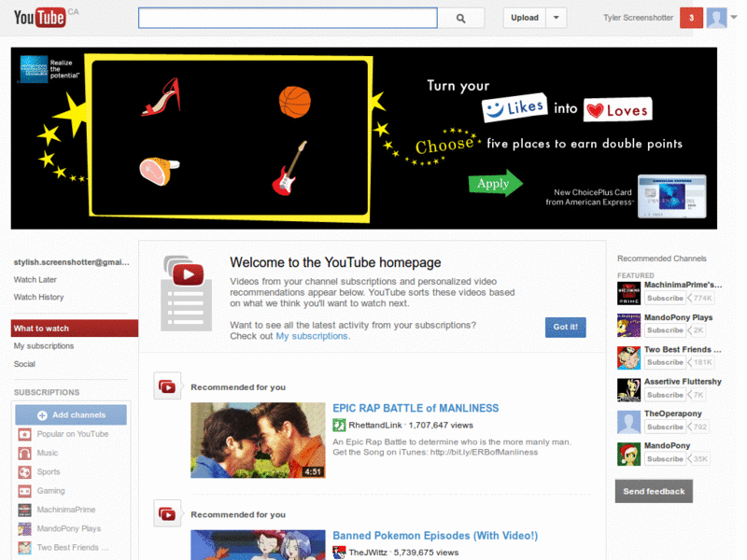Click Two Best Friends featured avatar
This screenshot has height=560, width=747.
point(628,357)
